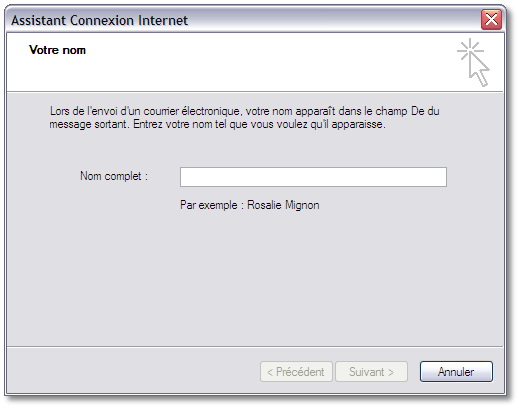Click the Annuler button
Viewport: 519px width, 408px height.
coord(456,371)
